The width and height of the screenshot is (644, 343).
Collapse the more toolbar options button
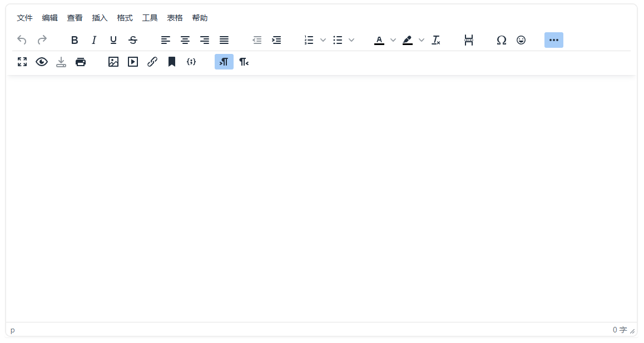553,40
